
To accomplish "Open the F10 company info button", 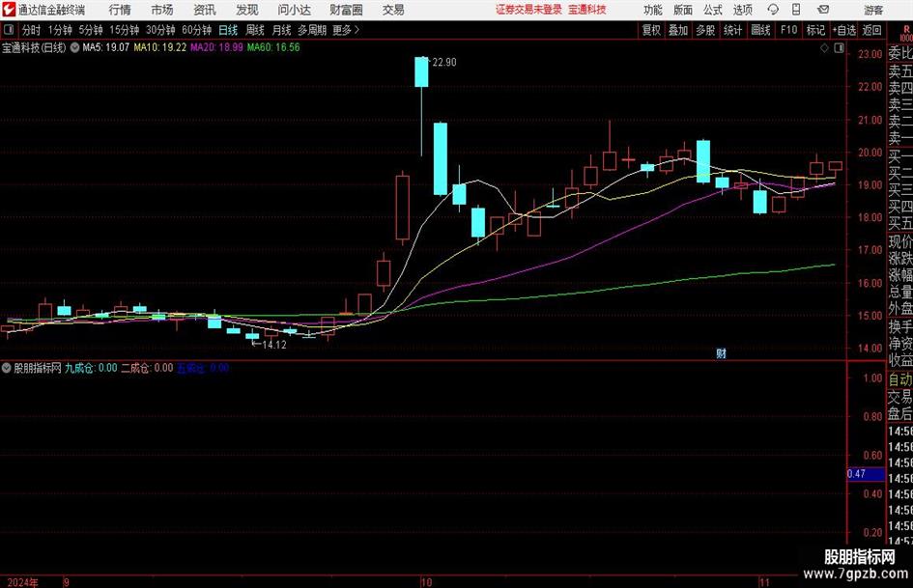I will [x=788, y=30].
